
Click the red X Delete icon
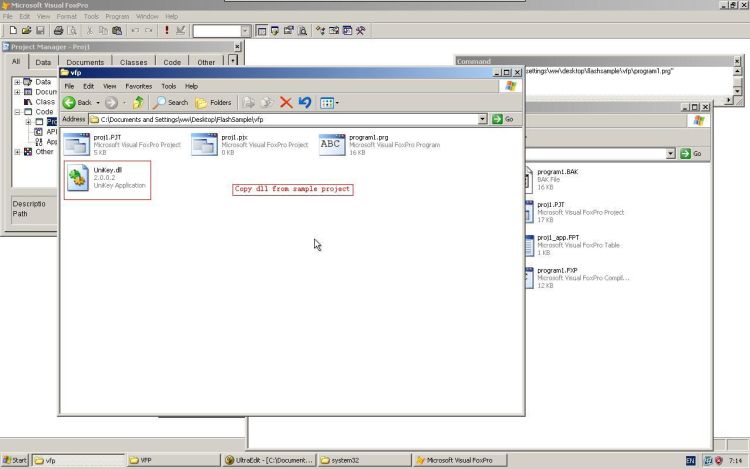click(x=286, y=102)
